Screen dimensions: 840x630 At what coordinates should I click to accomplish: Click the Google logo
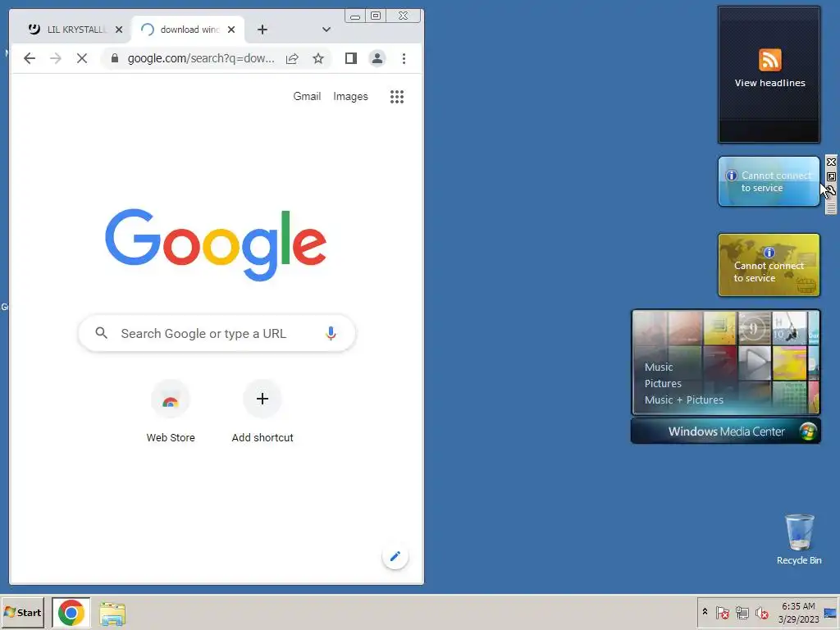click(216, 244)
